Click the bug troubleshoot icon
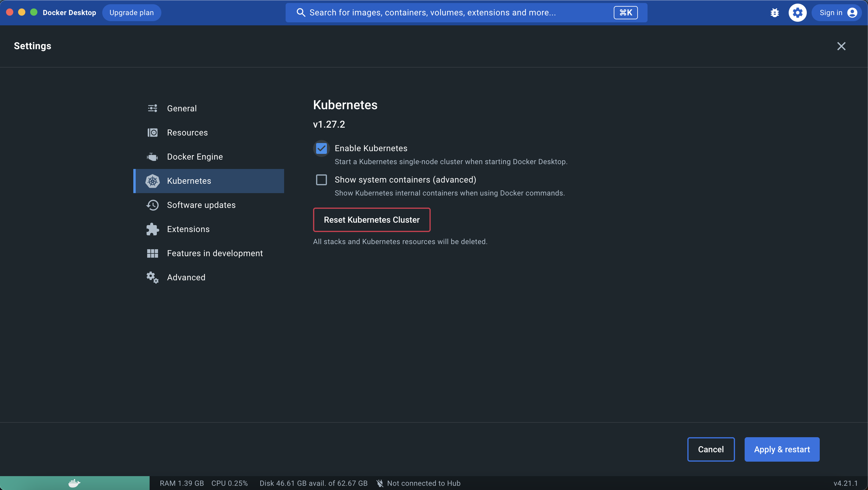868x490 pixels. click(775, 13)
